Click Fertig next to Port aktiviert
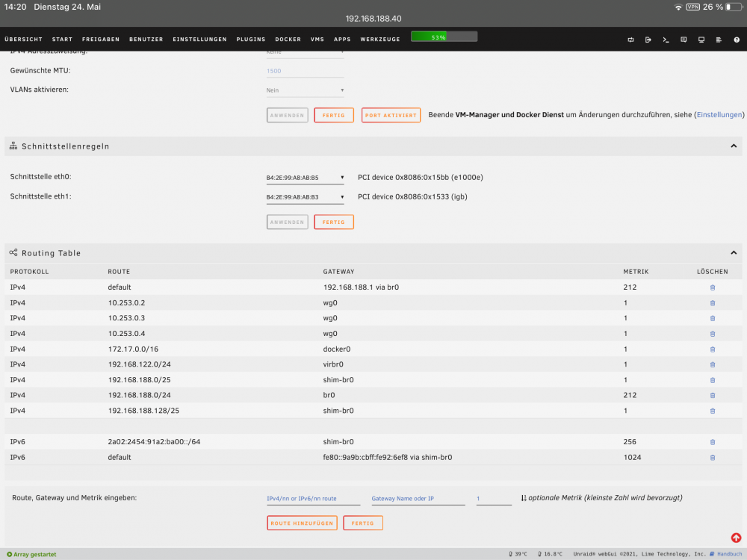 pos(333,115)
